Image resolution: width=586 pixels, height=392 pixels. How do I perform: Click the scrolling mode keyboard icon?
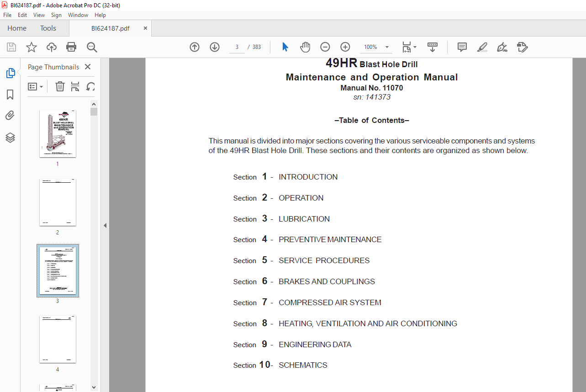[x=432, y=47]
